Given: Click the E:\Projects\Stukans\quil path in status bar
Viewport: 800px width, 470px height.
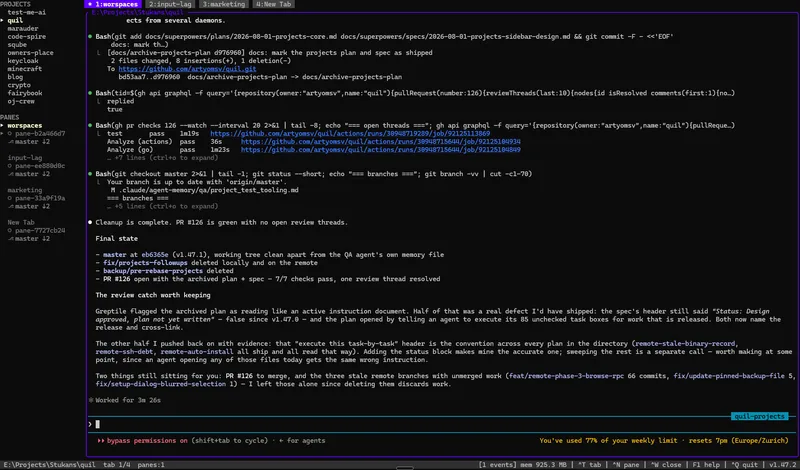Looking at the screenshot, I should [x=49, y=465].
